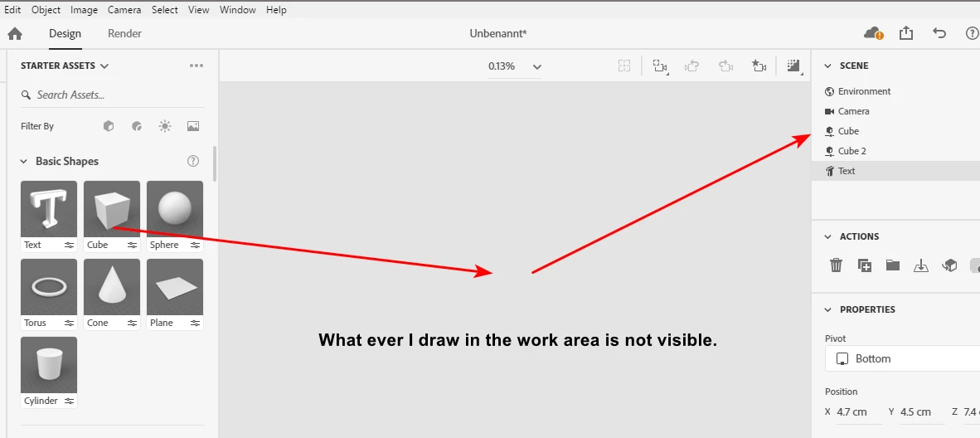
Task: Open the Edit menu
Action: pyautogui.click(x=12, y=10)
